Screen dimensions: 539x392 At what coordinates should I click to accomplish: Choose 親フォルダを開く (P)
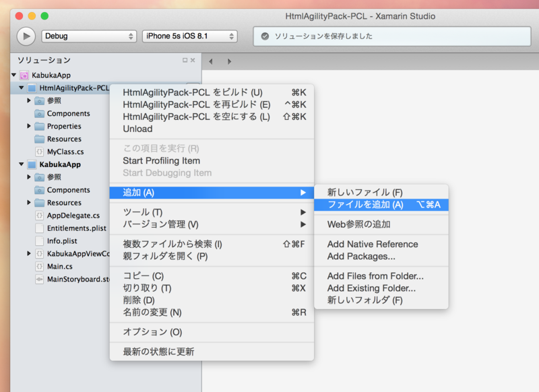pos(212,257)
